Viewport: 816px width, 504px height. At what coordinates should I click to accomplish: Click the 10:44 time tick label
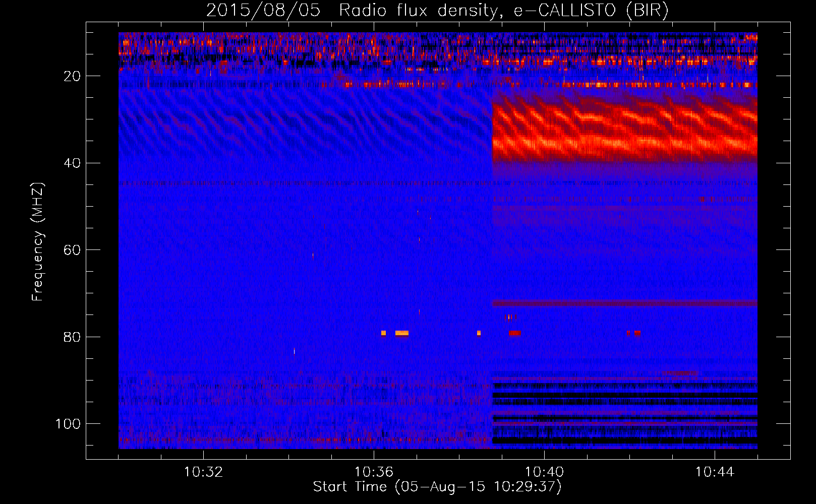715,472
